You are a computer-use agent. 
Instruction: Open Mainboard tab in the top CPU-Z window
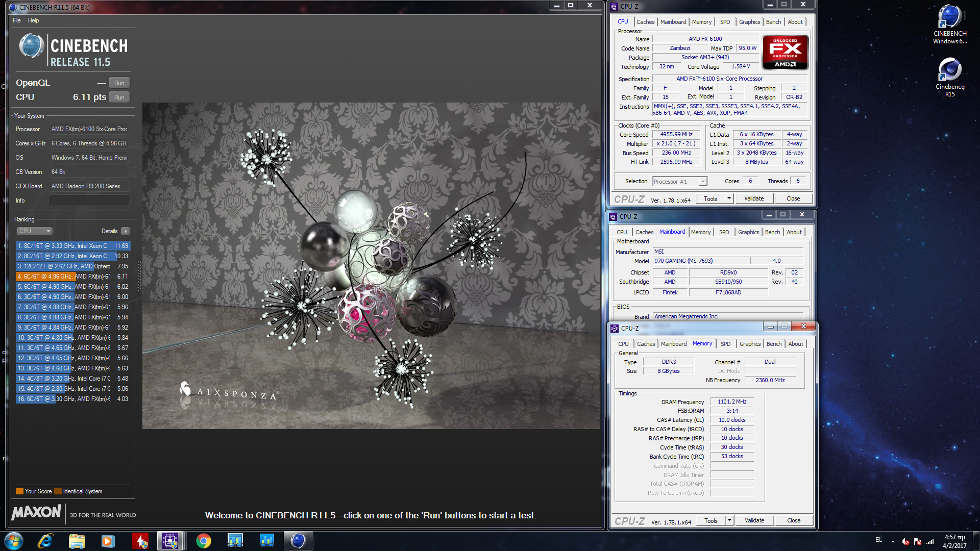(673, 22)
